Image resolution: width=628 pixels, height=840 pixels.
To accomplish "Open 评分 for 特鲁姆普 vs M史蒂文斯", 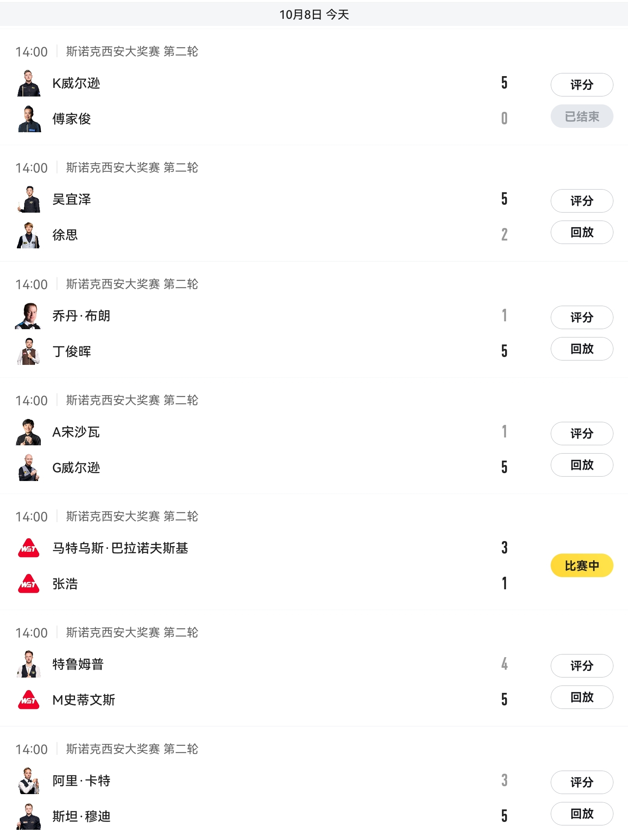I will tap(581, 666).
